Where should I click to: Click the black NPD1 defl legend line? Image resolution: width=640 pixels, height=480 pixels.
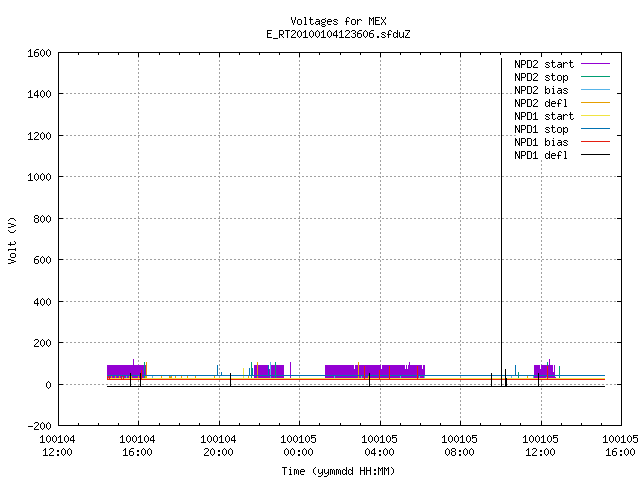tap(595, 155)
